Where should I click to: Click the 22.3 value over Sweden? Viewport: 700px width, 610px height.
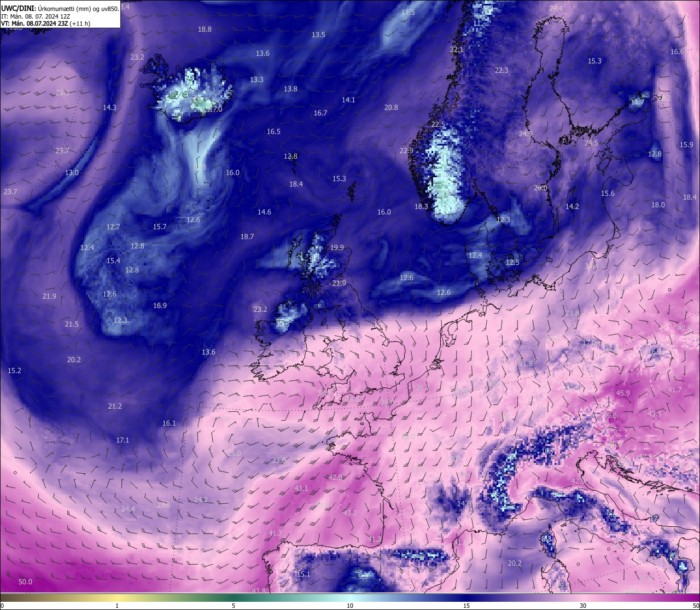tap(501, 70)
